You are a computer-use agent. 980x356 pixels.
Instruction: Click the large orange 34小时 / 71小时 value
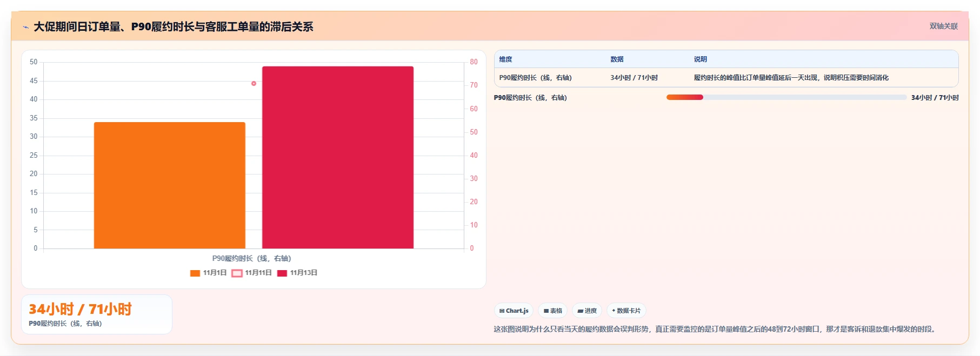tap(81, 309)
